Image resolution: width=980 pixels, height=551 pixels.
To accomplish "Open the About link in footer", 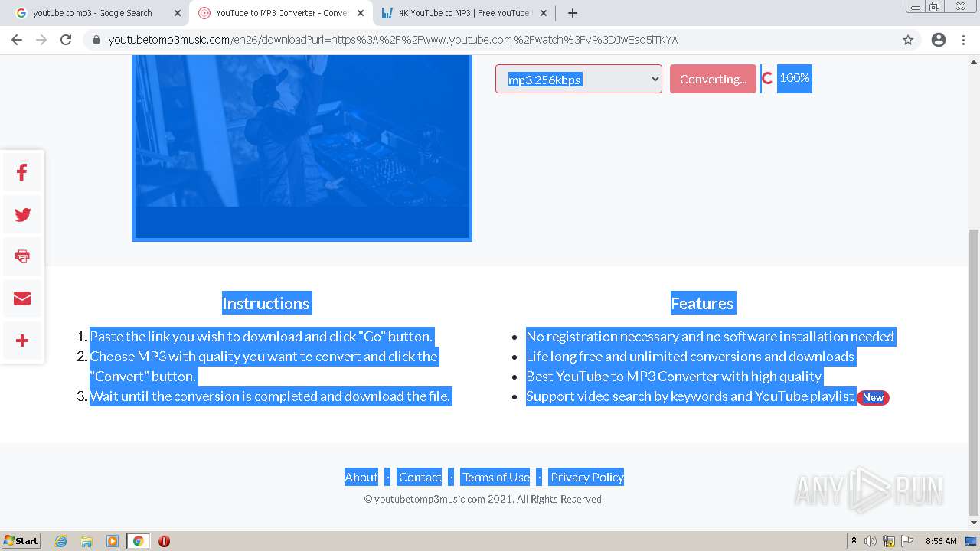I will click(x=361, y=477).
